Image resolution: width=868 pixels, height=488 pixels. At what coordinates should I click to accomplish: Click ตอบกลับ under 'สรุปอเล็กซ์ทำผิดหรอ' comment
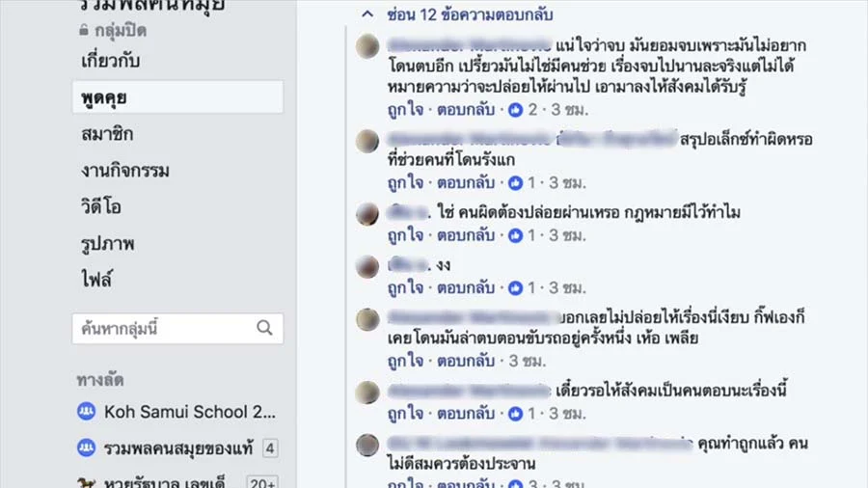point(466,182)
